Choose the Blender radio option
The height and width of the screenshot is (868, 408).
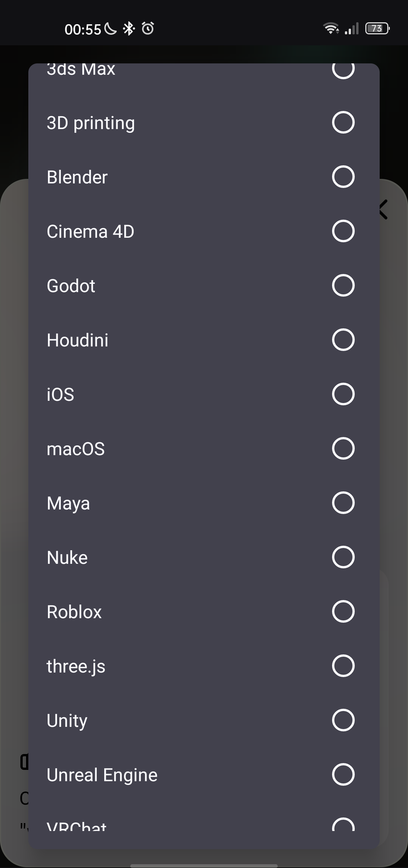pyautogui.click(x=343, y=177)
